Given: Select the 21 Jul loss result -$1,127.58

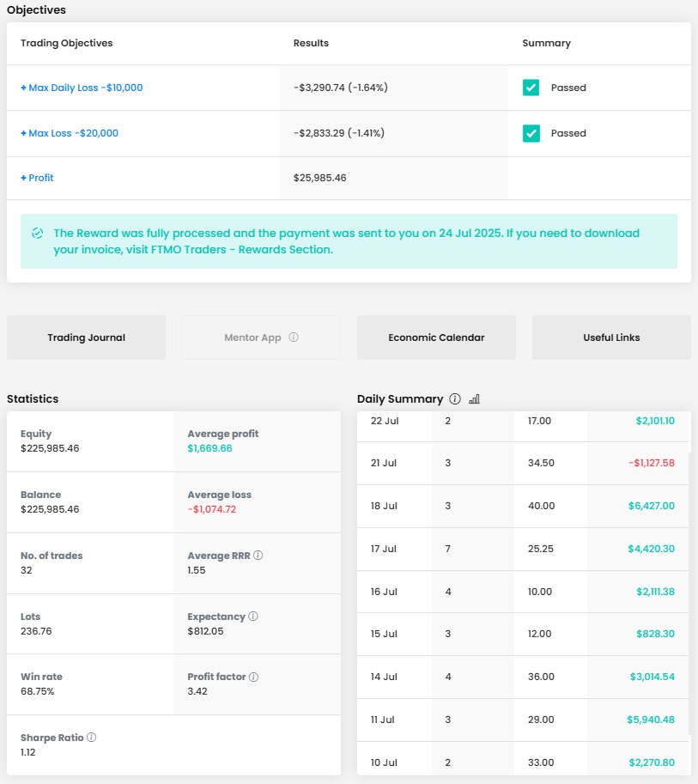Looking at the screenshot, I should (x=651, y=463).
